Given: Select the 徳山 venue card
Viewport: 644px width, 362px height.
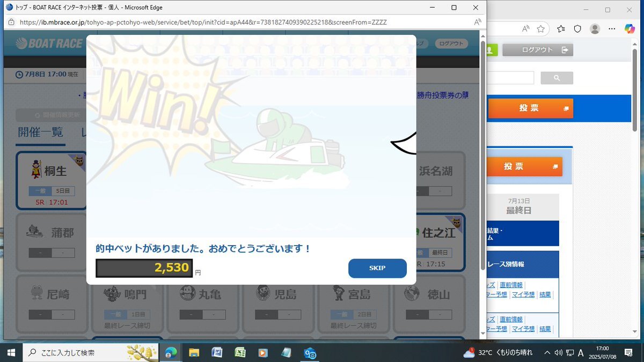Looking at the screenshot, I should tap(430, 304).
